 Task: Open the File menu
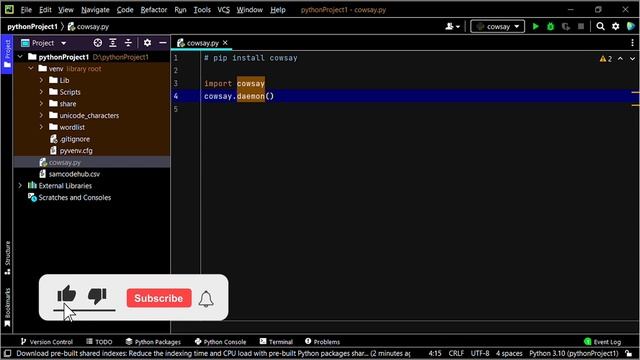point(26,10)
